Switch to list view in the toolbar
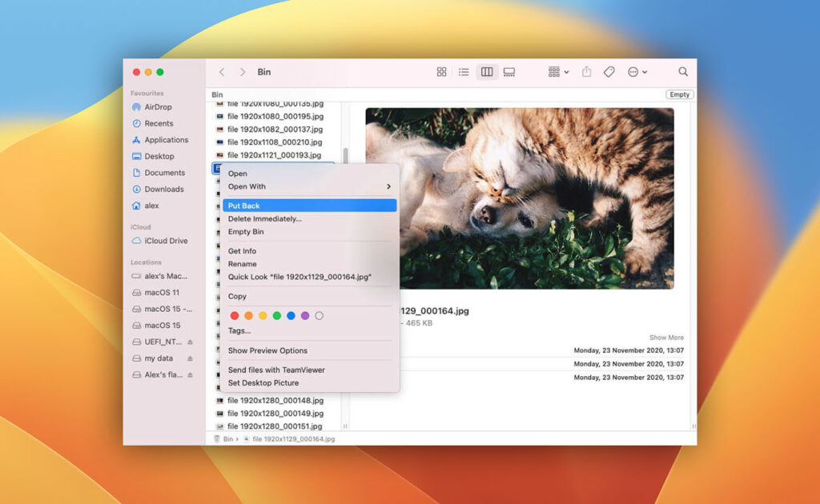 coord(464,71)
